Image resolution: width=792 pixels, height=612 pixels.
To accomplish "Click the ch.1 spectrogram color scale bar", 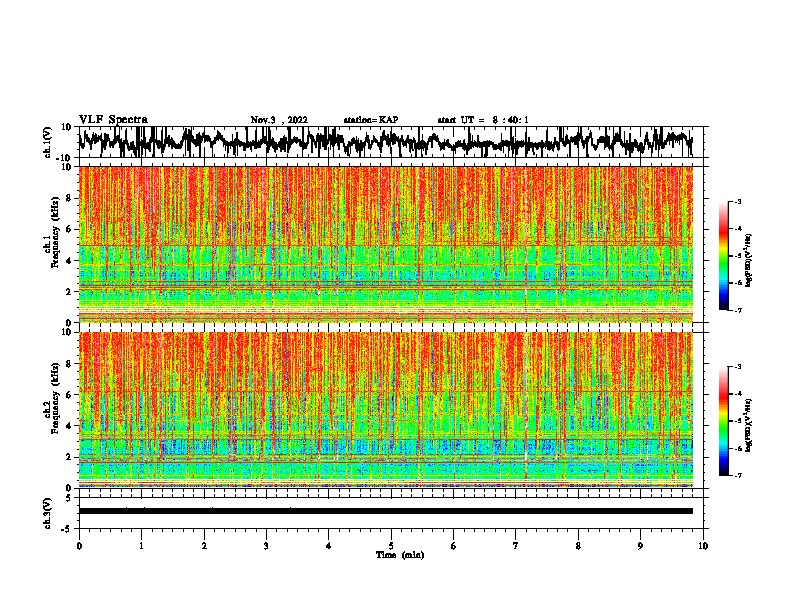I will pos(724,256).
